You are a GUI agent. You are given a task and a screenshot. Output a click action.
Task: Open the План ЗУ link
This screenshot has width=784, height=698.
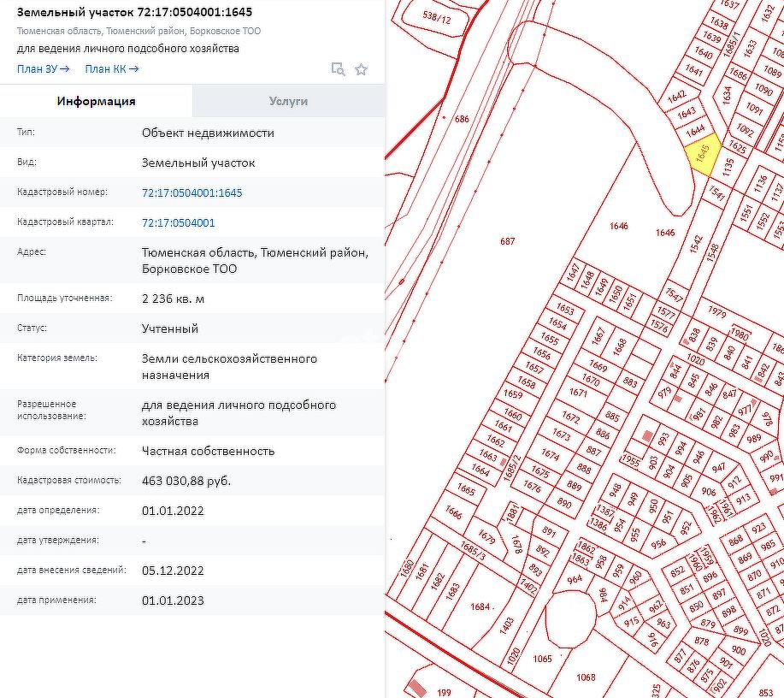click(43, 69)
